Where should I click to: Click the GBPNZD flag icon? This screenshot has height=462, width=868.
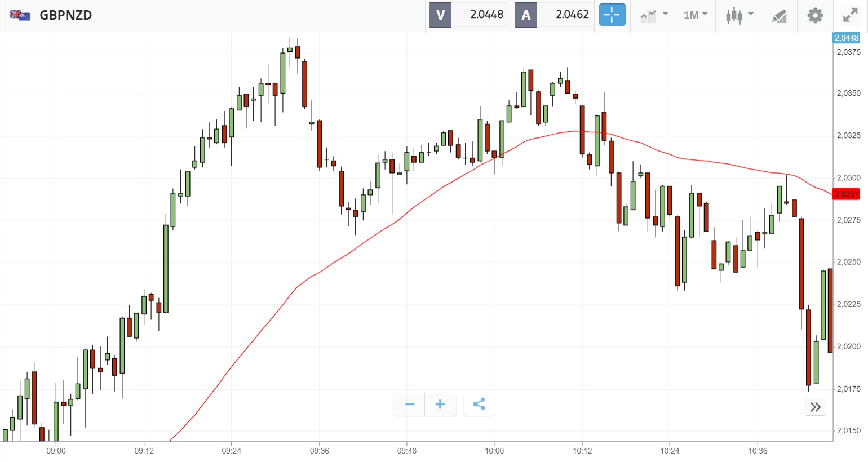click(20, 15)
